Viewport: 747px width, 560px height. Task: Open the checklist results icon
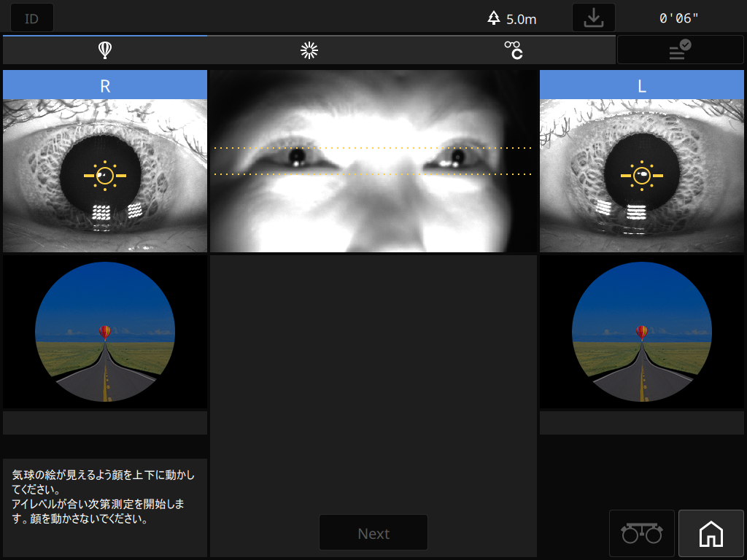pyautogui.click(x=680, y=50)
